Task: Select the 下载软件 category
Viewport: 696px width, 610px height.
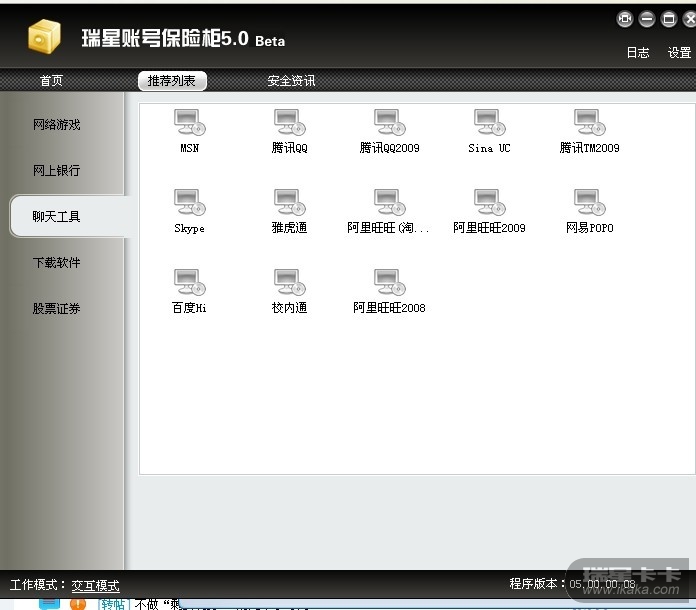Action: 56,262
